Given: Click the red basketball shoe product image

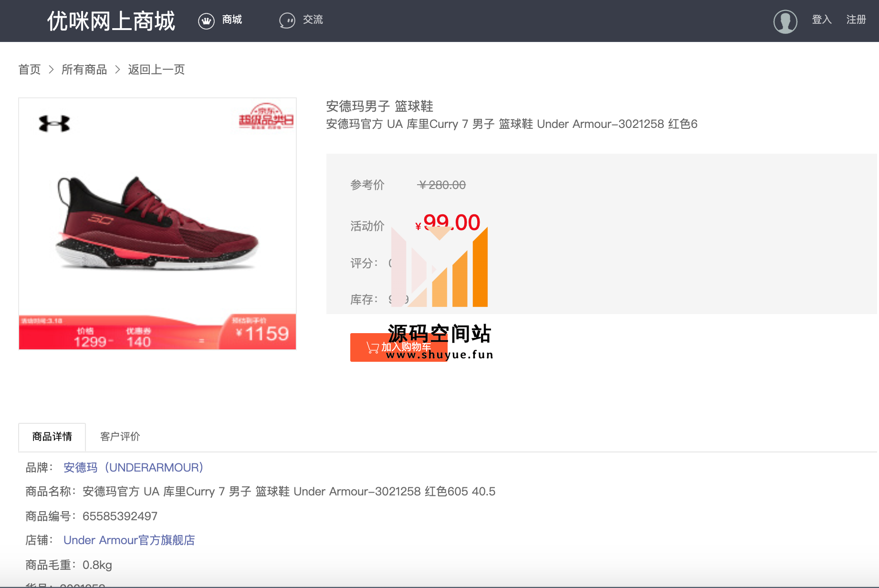Looking at the screenshot, I should [157, 224].
